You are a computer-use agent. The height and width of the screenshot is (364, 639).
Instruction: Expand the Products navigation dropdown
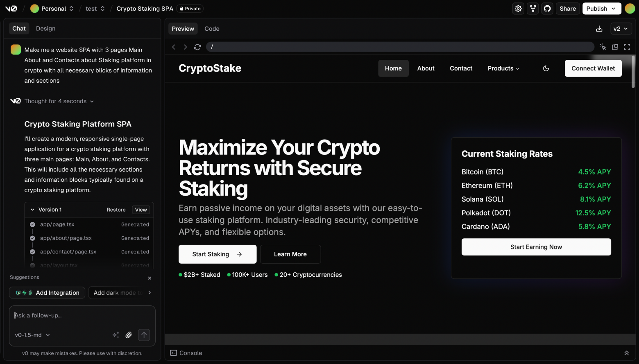point(503,68)
